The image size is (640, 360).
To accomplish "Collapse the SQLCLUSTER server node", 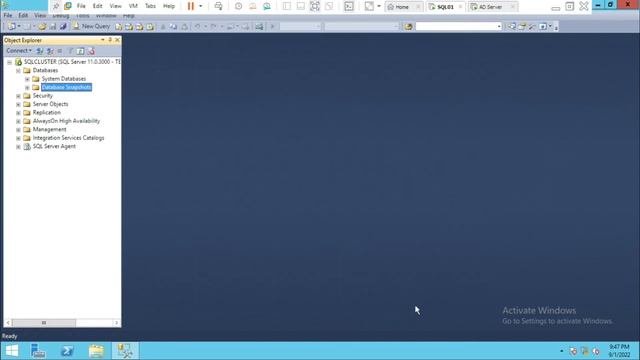I will tap(9, 62).
